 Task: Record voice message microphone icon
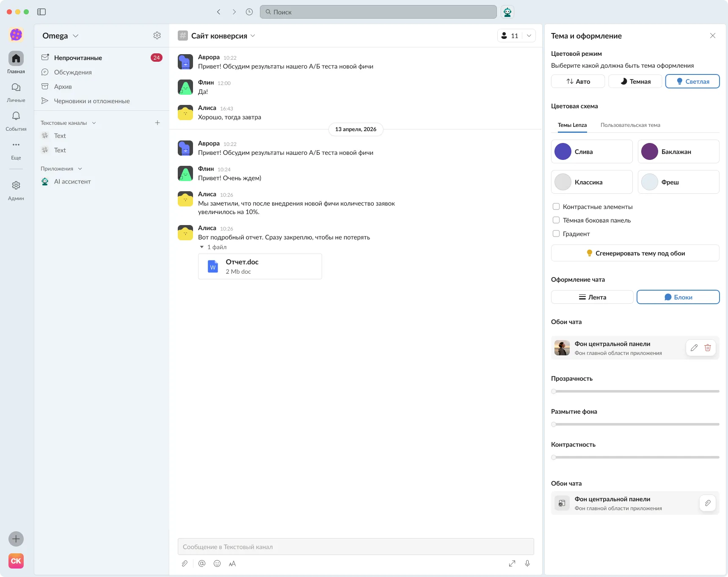click(527, 563)
